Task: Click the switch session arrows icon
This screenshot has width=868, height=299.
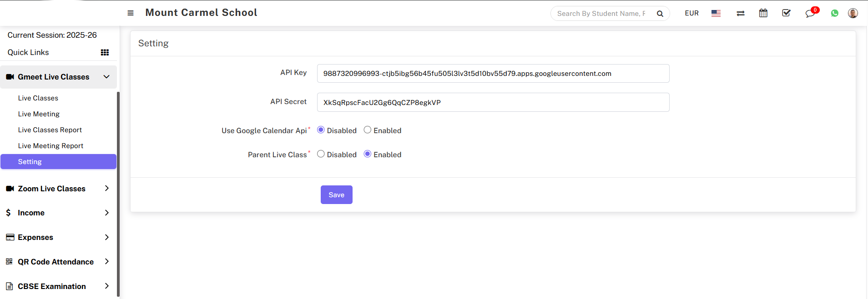Action: pyautogui.click(x=741, y=14)
